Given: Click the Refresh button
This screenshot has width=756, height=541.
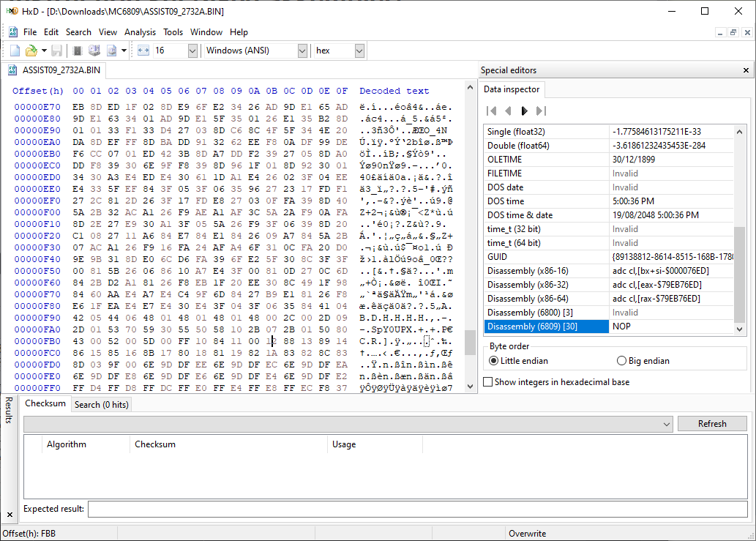Looking at the screenshot, I should click(712, 424).
